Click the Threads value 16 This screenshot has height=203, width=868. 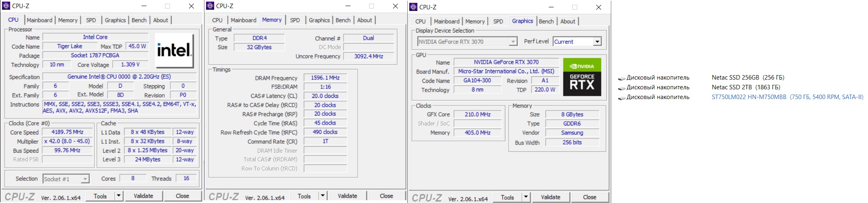tap(187, 178)
